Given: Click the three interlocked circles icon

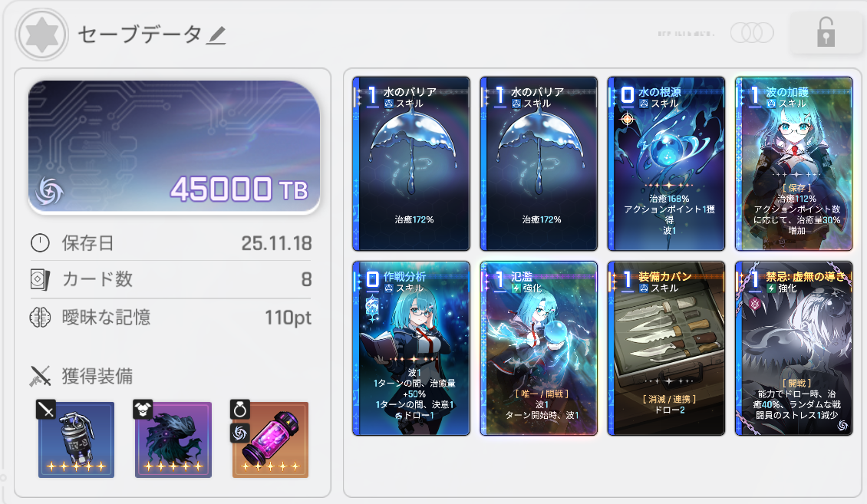Looking at the screenshot, I should 752,33.
